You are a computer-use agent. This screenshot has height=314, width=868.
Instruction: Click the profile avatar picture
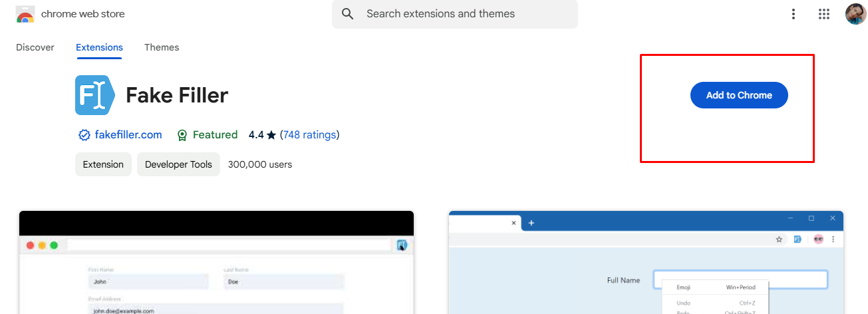coord(855,14)
